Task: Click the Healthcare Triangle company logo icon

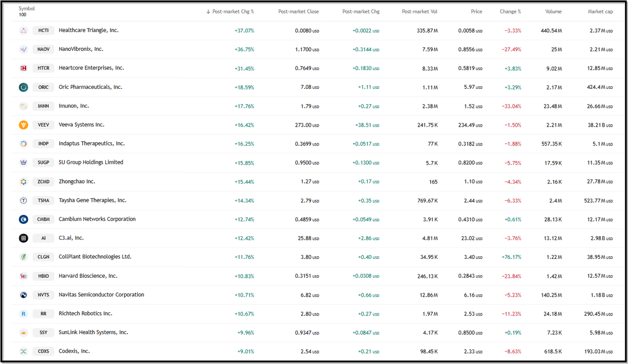Action: (x=23, y=30)
